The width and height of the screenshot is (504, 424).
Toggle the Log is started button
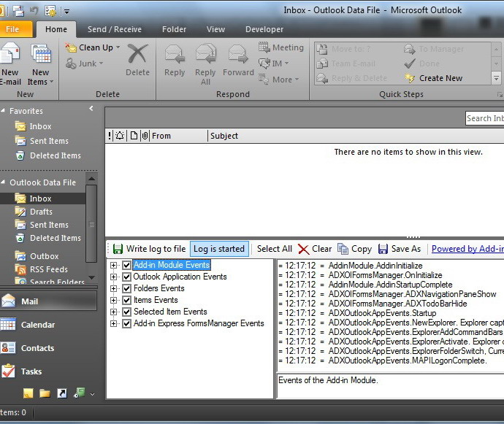point(219,249)
